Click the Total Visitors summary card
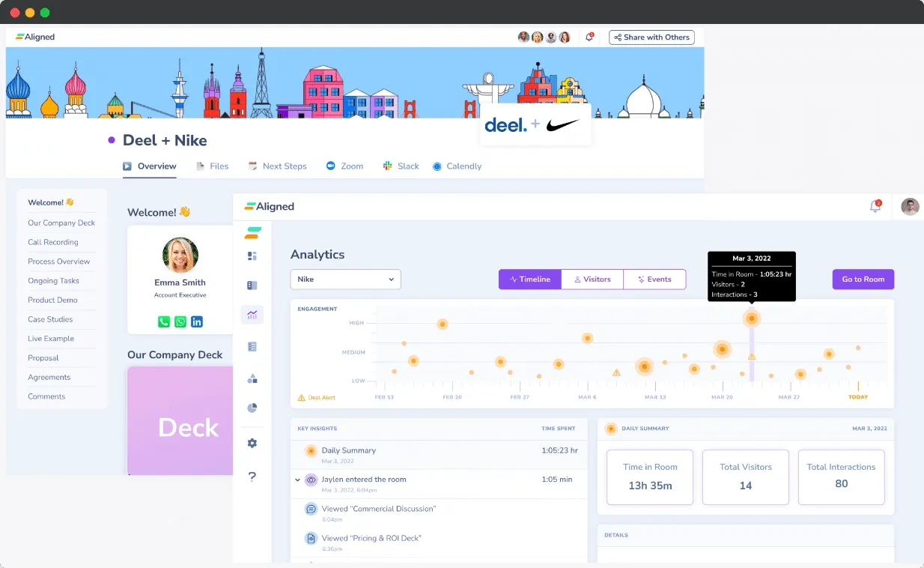The image size is (924, 568). (746, 477)
